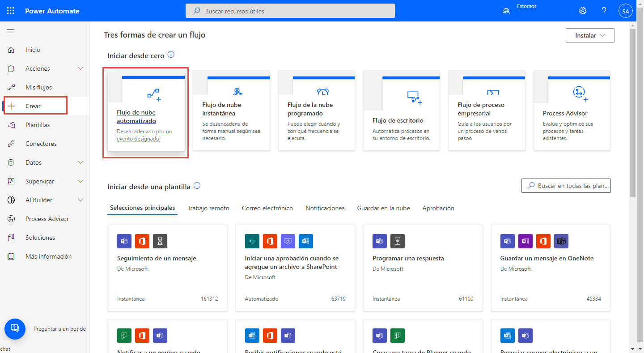Screen dimensions: 644x353
Task: Select the Flujo de nube instantánea card
Action: tap(232, 111)
